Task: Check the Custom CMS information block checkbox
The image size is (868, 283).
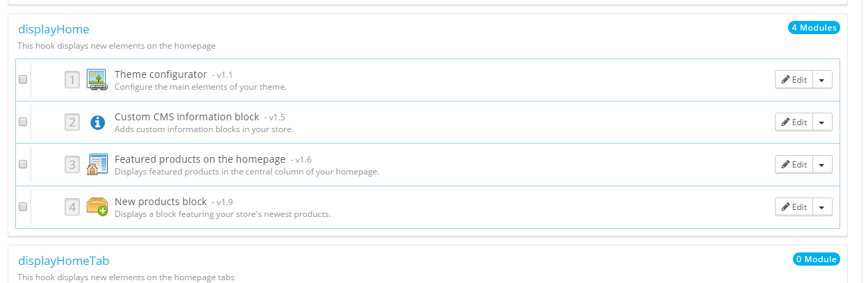Action: point(23,122)
